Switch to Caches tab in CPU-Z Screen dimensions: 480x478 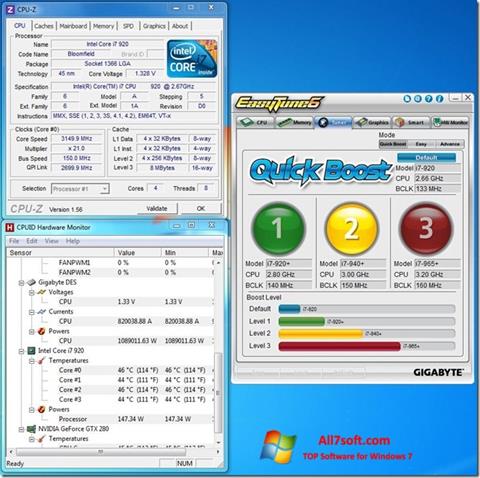pos(44,26)
